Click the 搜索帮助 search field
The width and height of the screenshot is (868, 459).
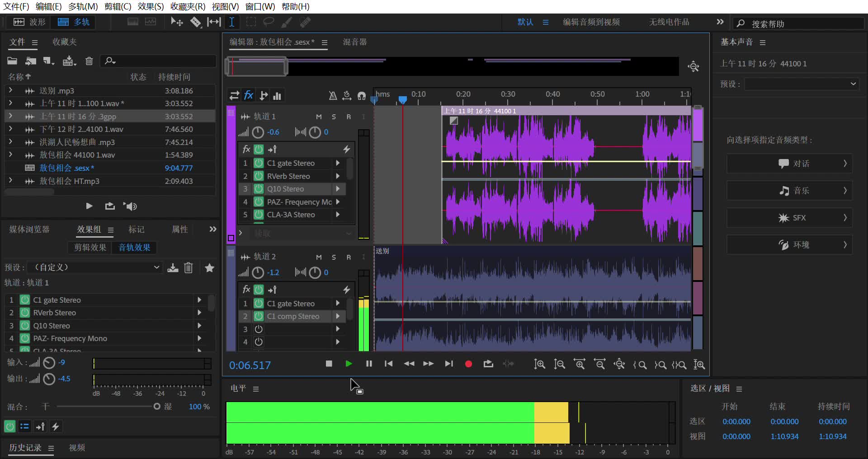(798, 23)
